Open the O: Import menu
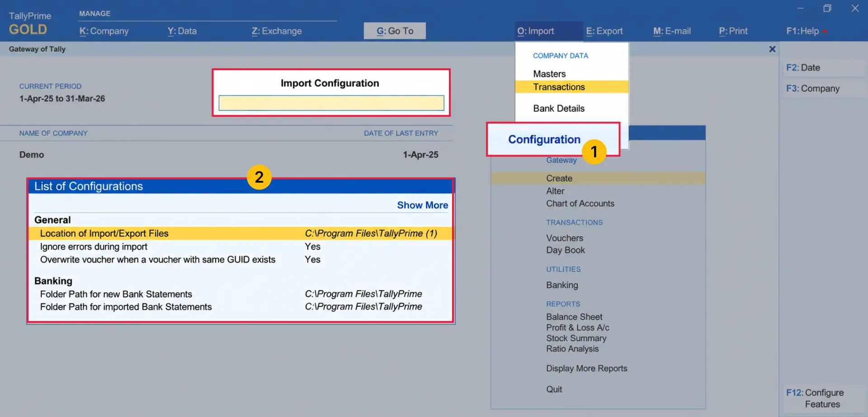This screenshot has height=417, width=868. 536,31
